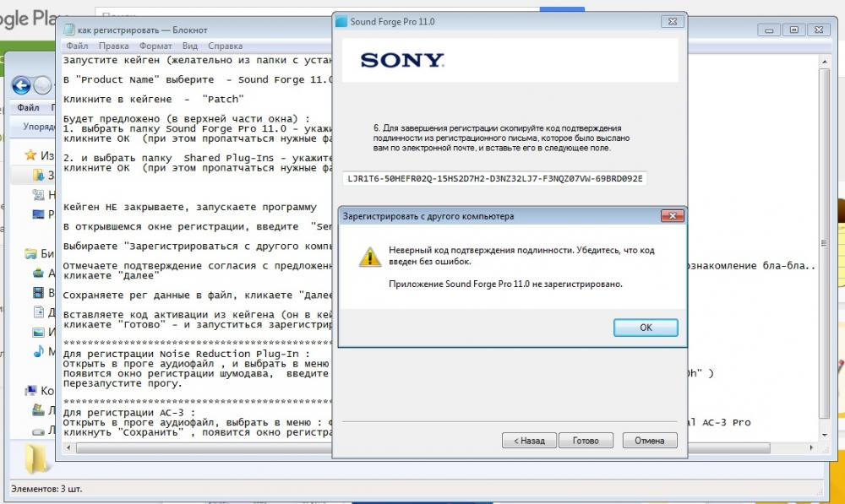Viewport: 845px width, 504px height.
Task: Open the Правка menu in Notepad
Action: click(x=113, y=46)
